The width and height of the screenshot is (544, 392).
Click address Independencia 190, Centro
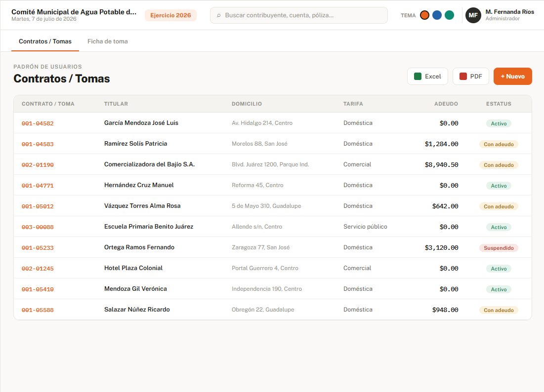pos(267,289)
